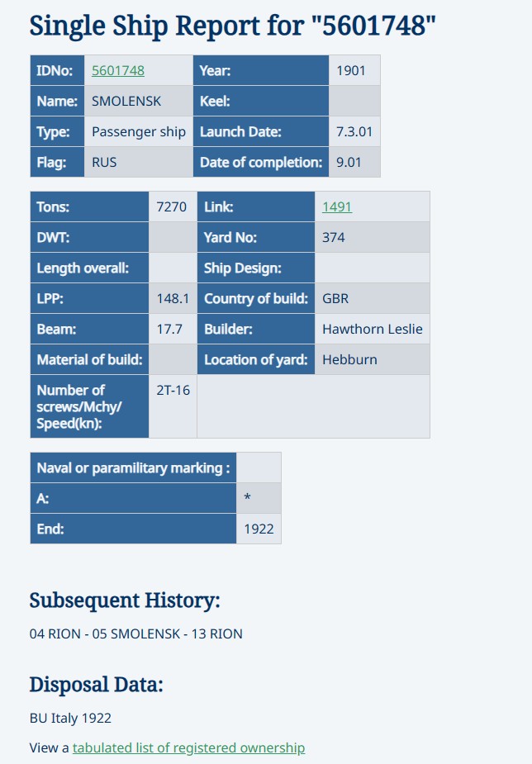Click the End year 1922 cell
532x764 pixels.
(x=259, y=529)
